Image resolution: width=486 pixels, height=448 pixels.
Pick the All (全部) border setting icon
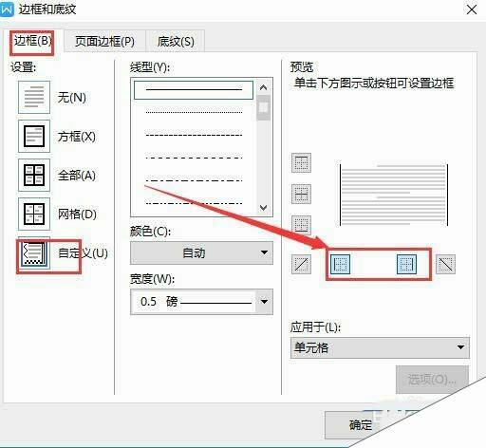pyautogui.click(x=34, y=175)
